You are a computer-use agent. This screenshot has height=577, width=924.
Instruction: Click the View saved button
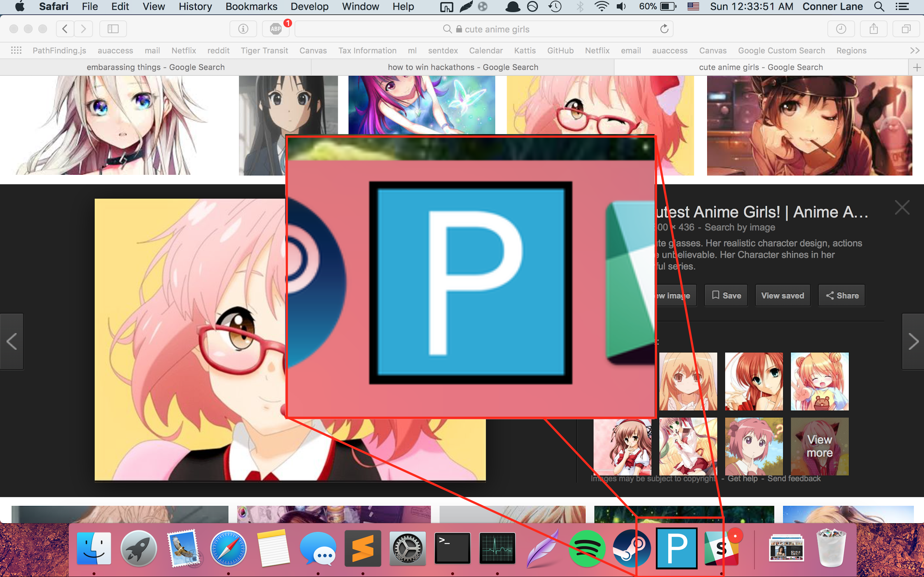pos(782,295)
